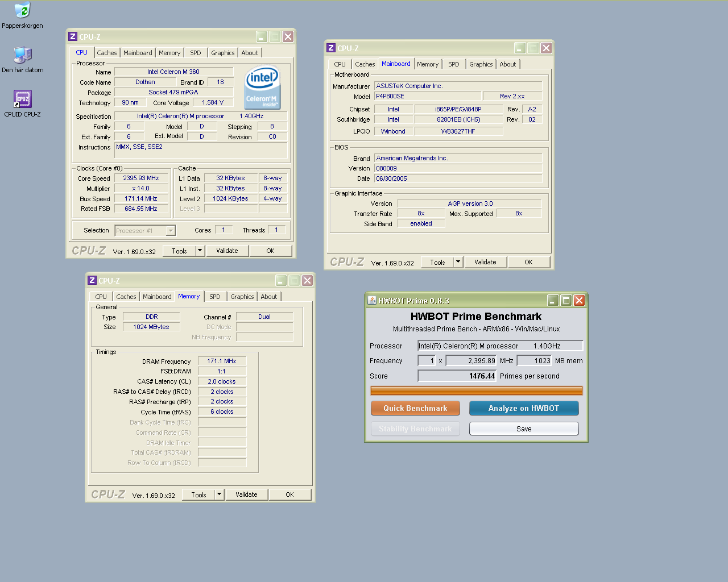
Task: Open About tab in CPU window
Action: [x=250, y=53]
